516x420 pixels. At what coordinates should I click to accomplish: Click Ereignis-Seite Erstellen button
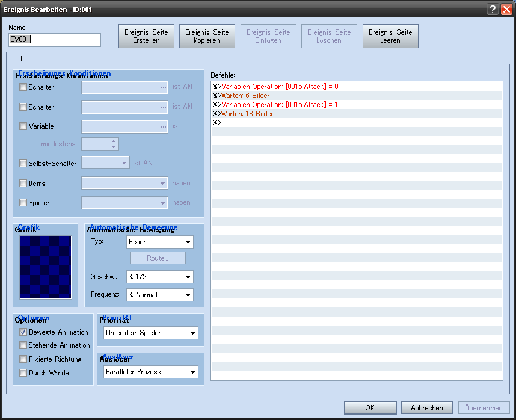pos(146,36)
